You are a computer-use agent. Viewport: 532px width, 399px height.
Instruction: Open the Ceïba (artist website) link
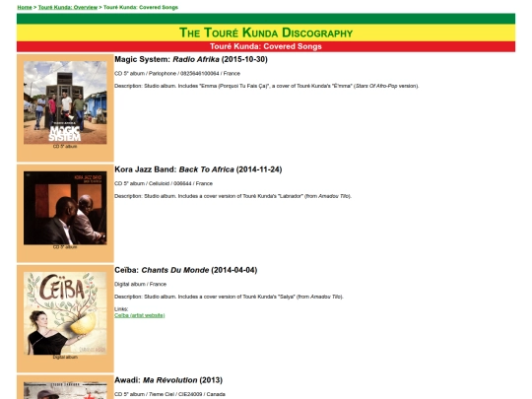(x=140, y=315)
